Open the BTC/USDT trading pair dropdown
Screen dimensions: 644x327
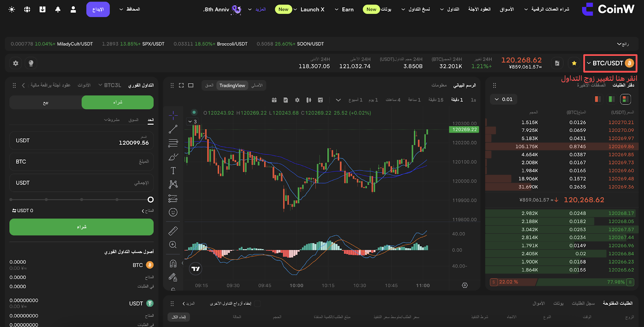[x=610, y=63]
